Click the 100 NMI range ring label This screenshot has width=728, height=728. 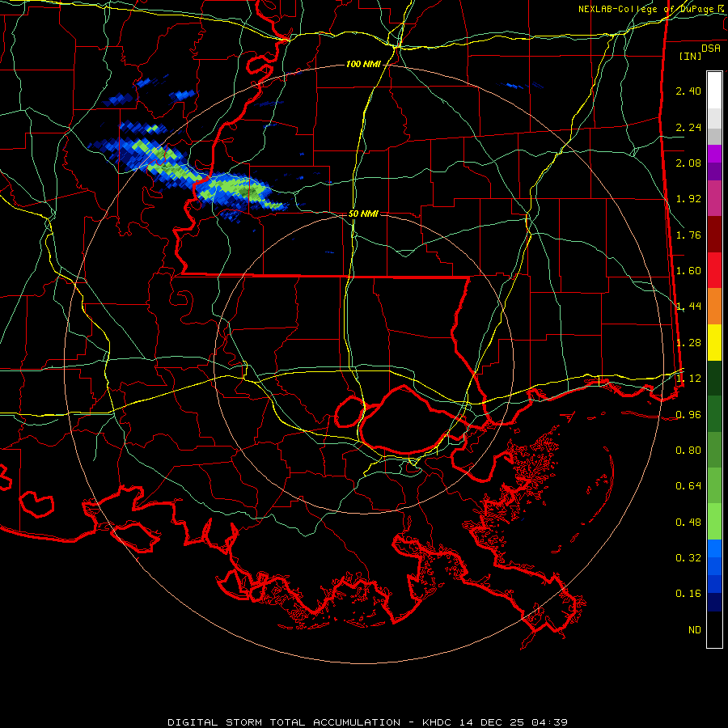[x=363, y=64]
